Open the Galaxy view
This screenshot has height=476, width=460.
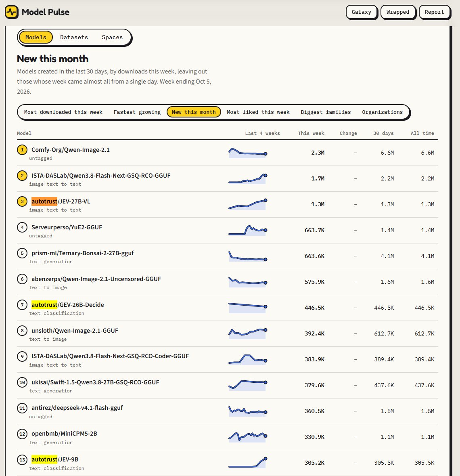coord(362,12)
